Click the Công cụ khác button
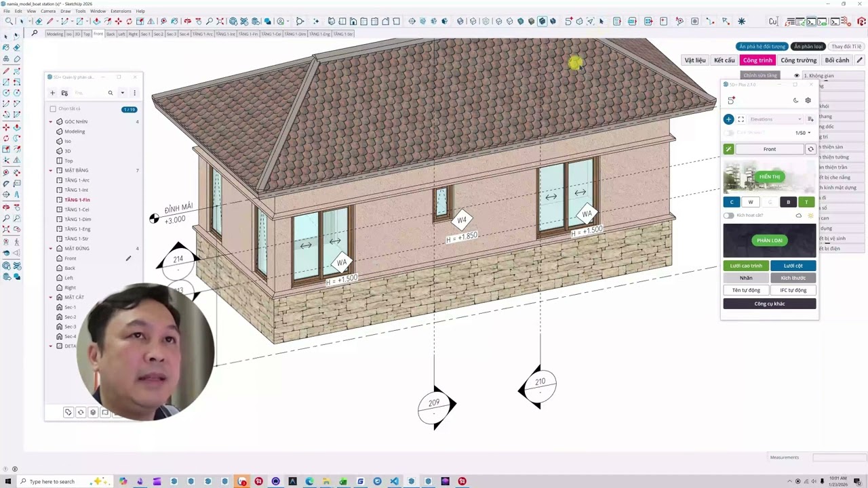 tap(770, 304)
